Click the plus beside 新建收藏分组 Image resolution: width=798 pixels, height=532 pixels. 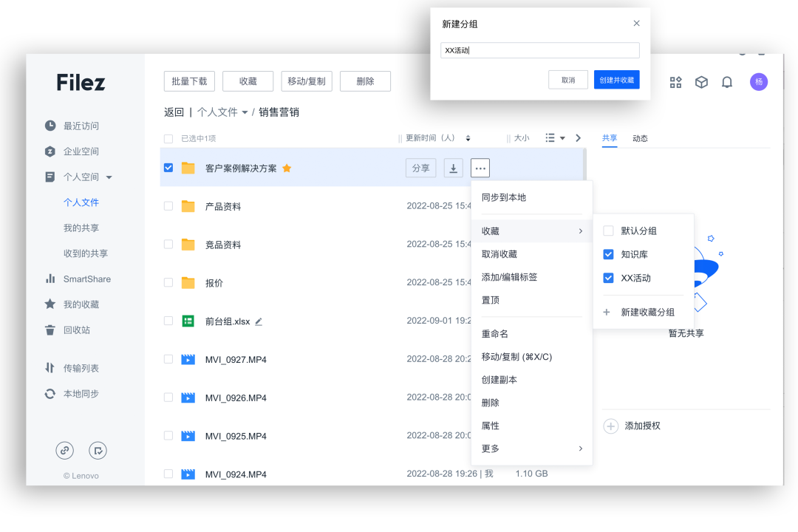[606, 312]
